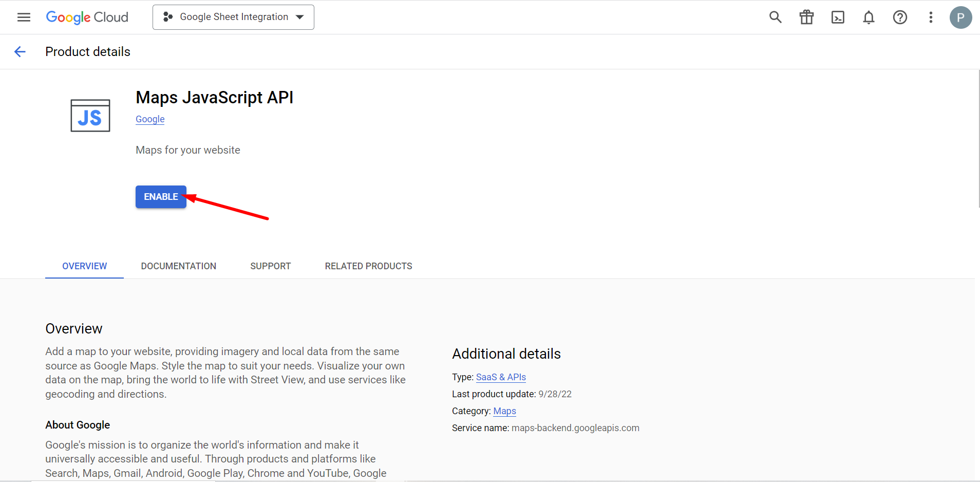Click the 'Maps for your website' text
This screenshot has height=482, width=980.
[188, 150]
